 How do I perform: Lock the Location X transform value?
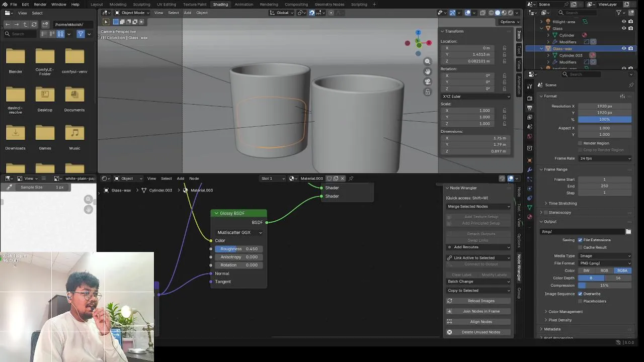(x=504, y=48)
